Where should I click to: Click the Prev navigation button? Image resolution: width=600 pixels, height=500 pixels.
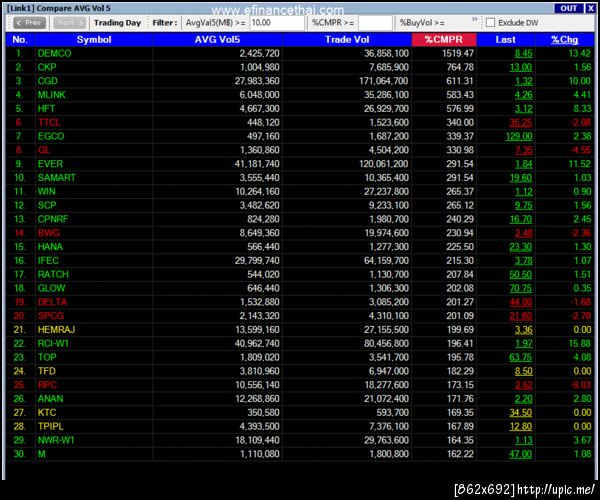point(29,23)
